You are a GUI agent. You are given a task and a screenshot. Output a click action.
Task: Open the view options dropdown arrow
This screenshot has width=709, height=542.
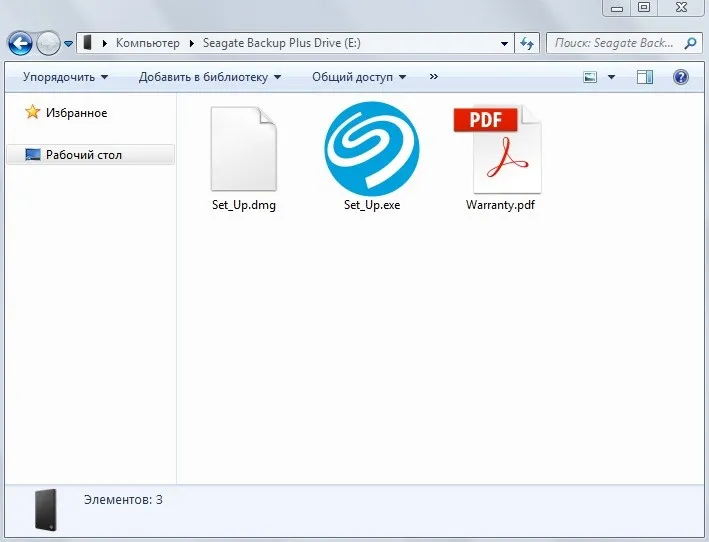click(611, 77)
